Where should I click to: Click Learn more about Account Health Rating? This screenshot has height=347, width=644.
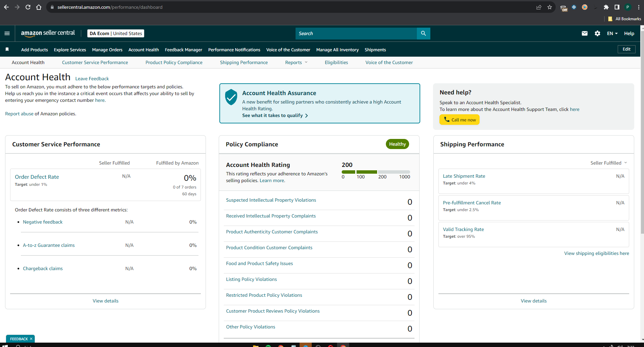(x=272, y=180)
